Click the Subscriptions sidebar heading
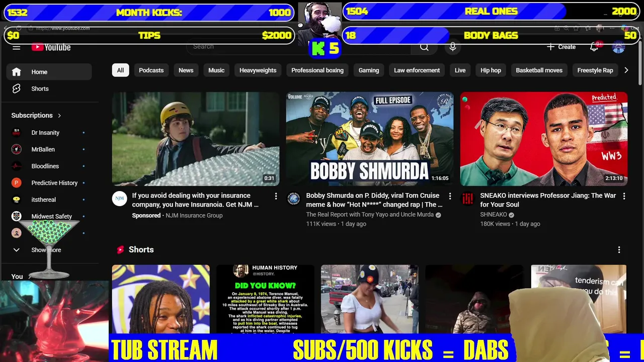 32,116
